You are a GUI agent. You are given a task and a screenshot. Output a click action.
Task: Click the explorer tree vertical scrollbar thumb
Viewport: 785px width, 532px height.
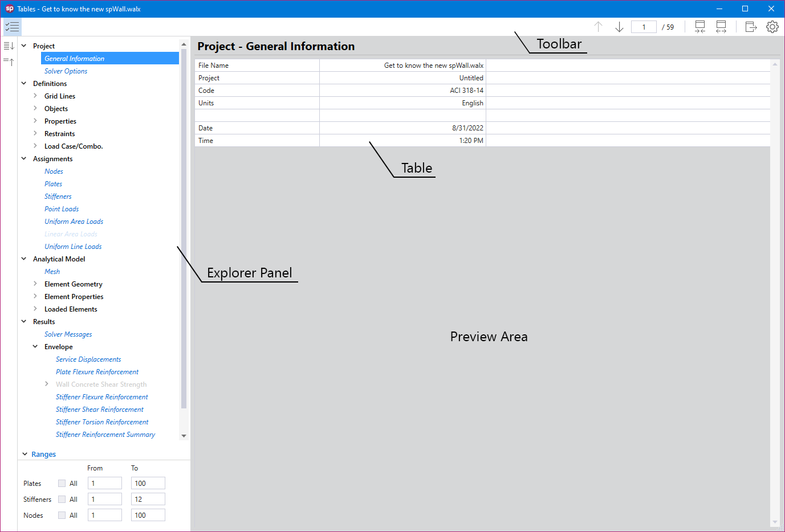coord(184,229)
